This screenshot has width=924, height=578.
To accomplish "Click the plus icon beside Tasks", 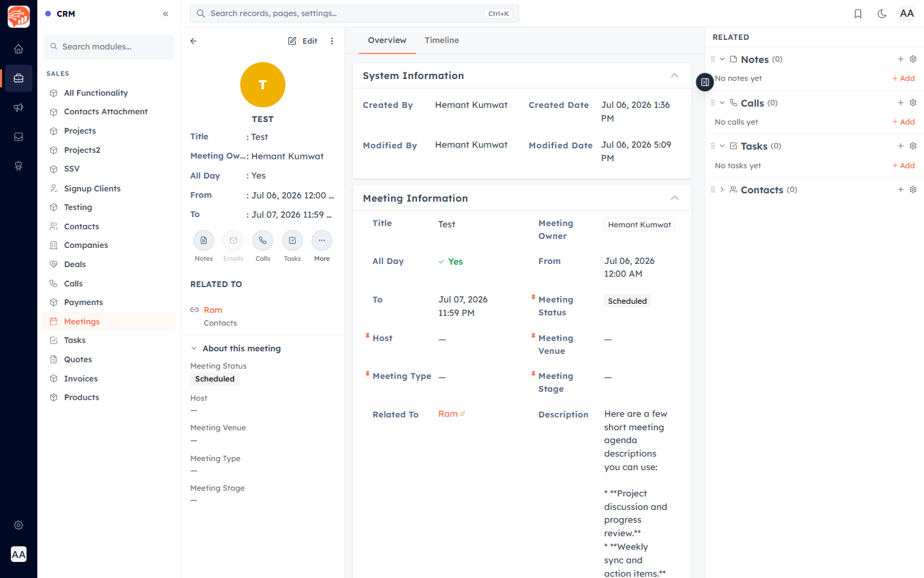I will click(900, 146).
